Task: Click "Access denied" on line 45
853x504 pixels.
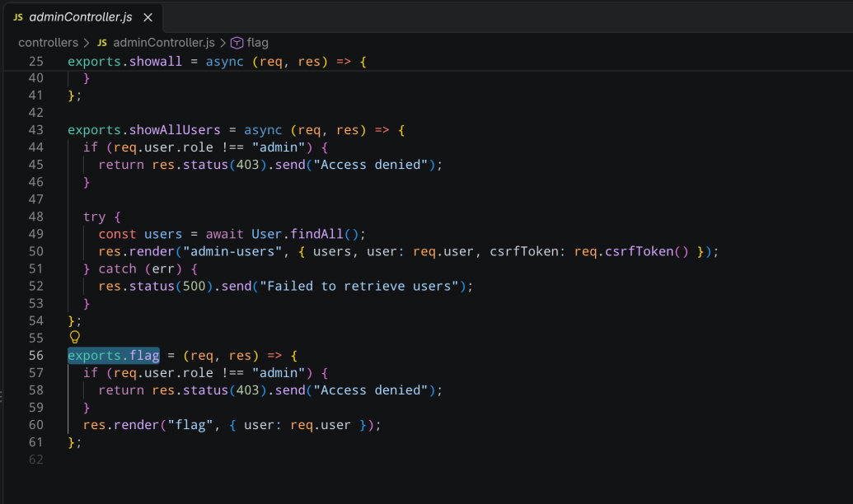Action: point(371,164)
